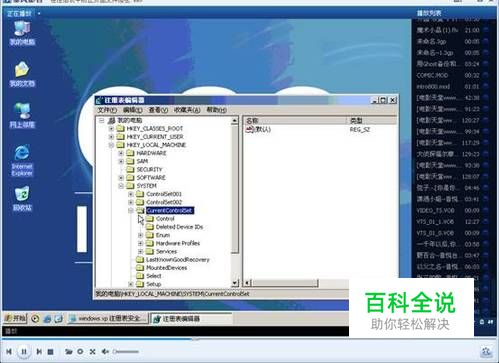Click the tree pane scroll down arrow
Viewport: 499px width, 363px height.
point(235,283)
